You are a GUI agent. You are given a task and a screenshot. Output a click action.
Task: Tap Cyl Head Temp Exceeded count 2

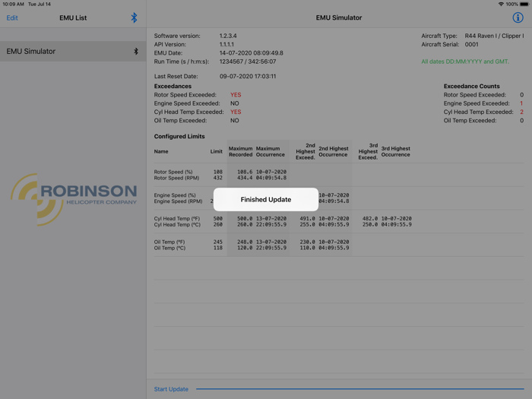[522, 112]
